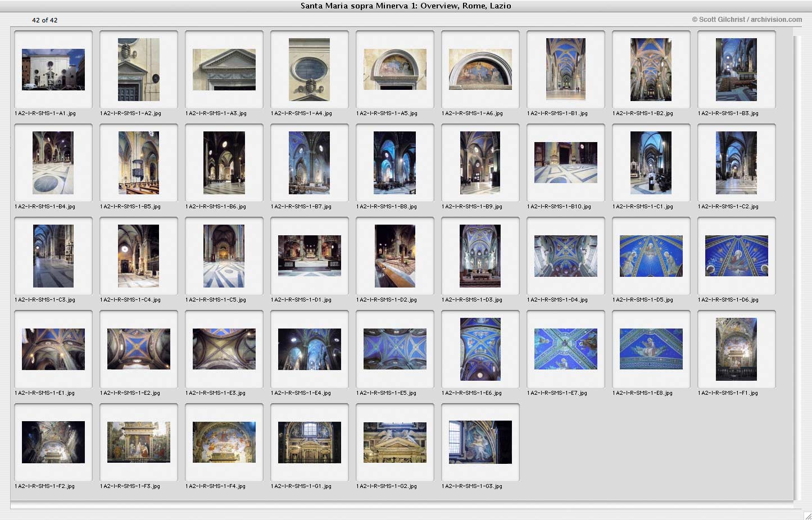Click the '42 of 42' count label
This screenshot has width=812, height=520.
tap(44, 20)
